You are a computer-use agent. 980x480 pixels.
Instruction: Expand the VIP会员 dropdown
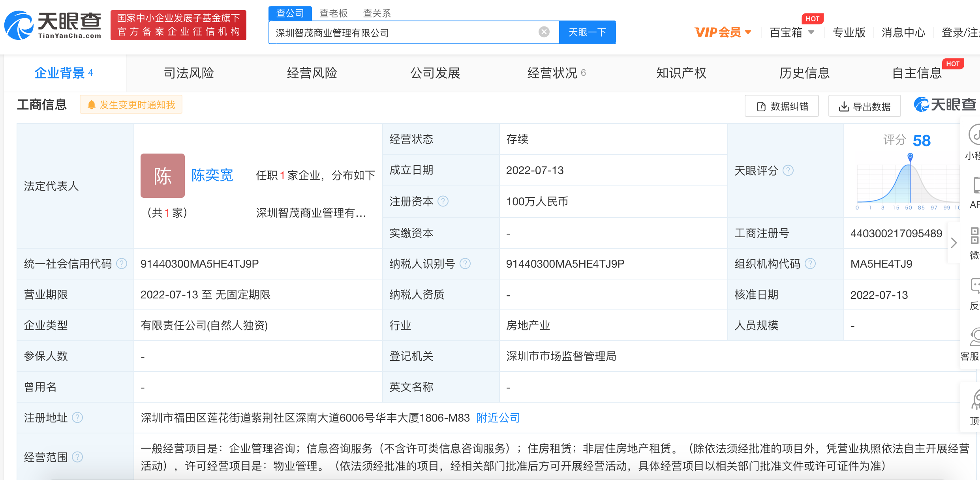point(723,32)
